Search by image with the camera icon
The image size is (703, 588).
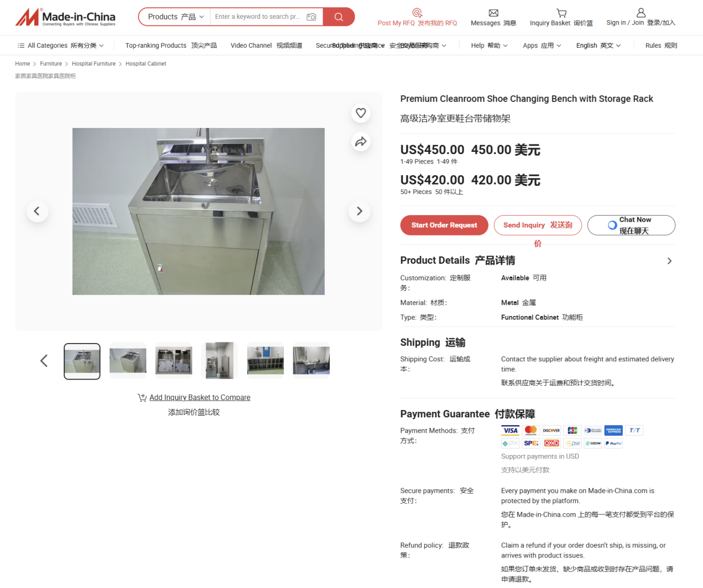312,17
